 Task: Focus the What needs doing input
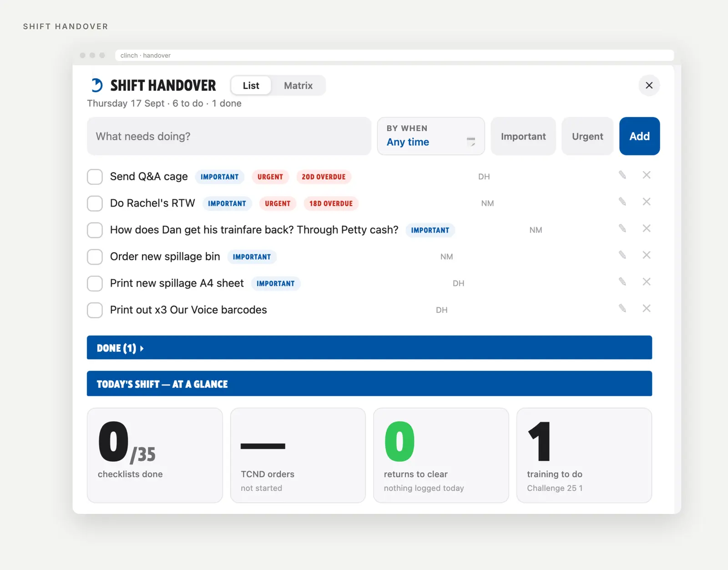(x=229, y=136)
